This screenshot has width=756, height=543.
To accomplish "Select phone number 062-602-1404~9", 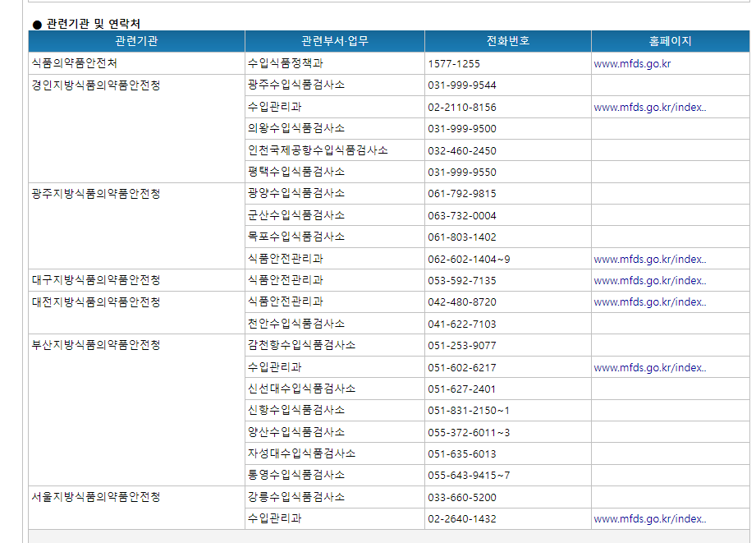I will pos(469,260).
